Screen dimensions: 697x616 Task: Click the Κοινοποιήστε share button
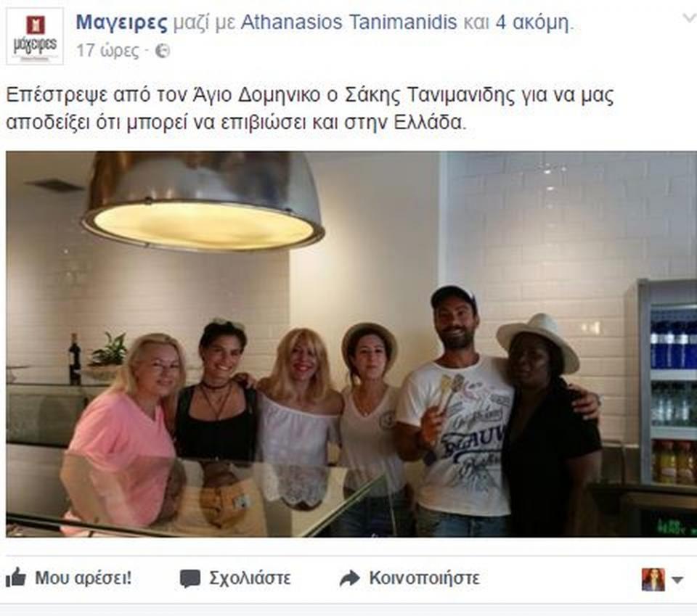[x=409, y=578]
